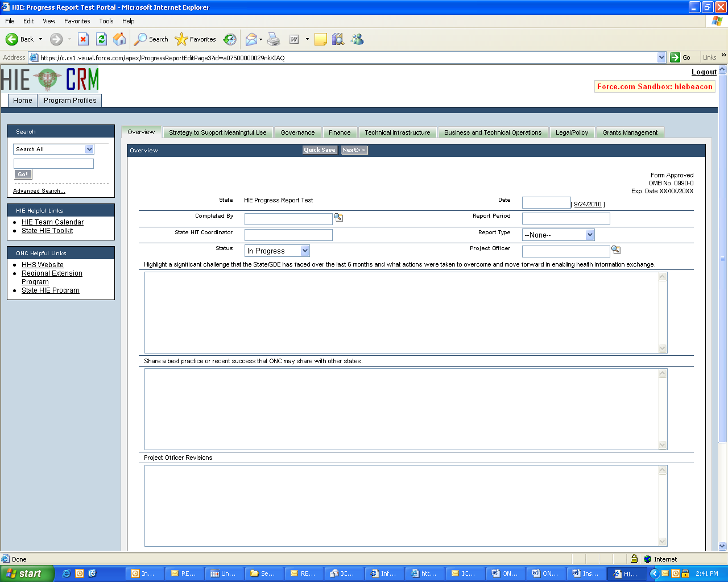Open the Report Type dropdown
Image resolution: width=728 pixels, height=582 pixels.
[590, 235]
